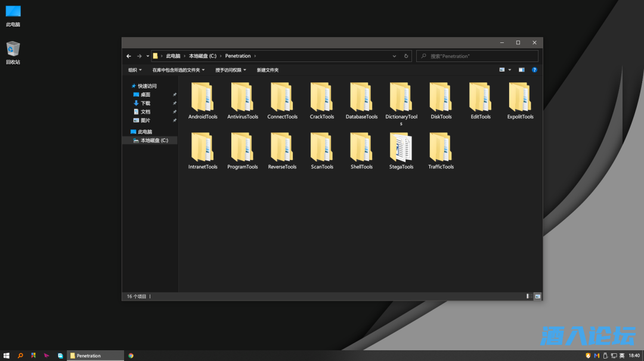This screenshot has width=644, height=361.
Task: Open the 授予访问权限 dropdown
Action: (230, 70)
